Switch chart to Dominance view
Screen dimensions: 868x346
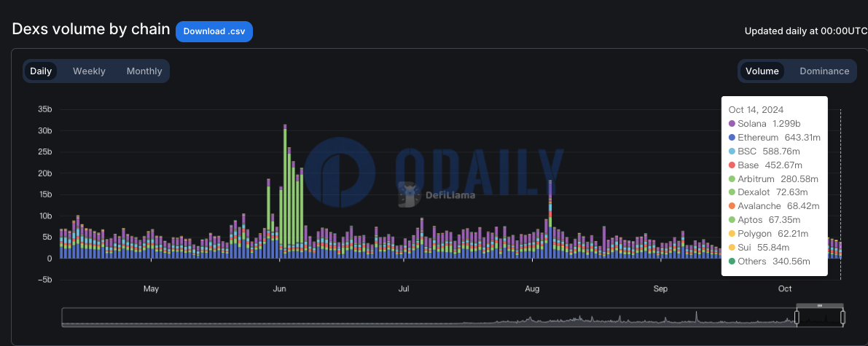point(824,71)
